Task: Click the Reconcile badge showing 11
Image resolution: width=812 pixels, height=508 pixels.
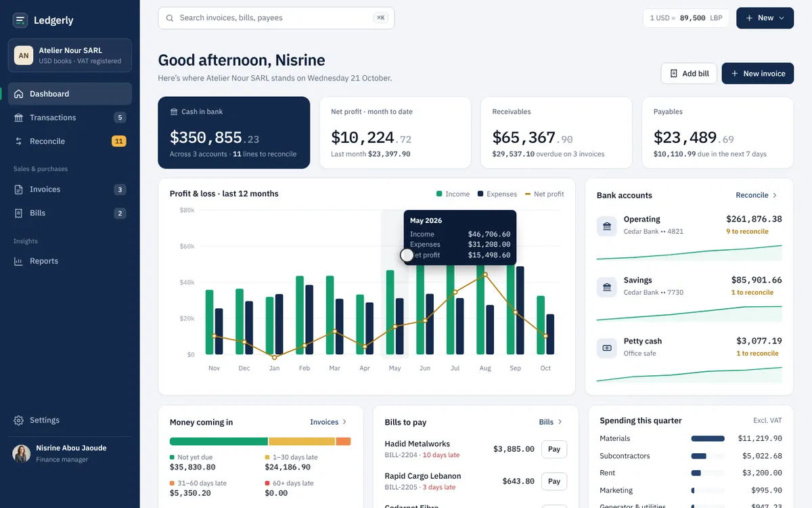Action: pos(119,142)
